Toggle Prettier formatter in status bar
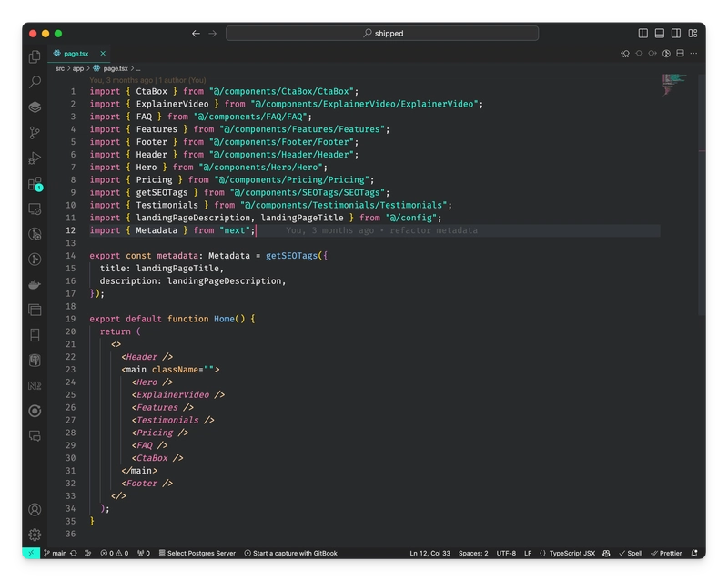 666,553
